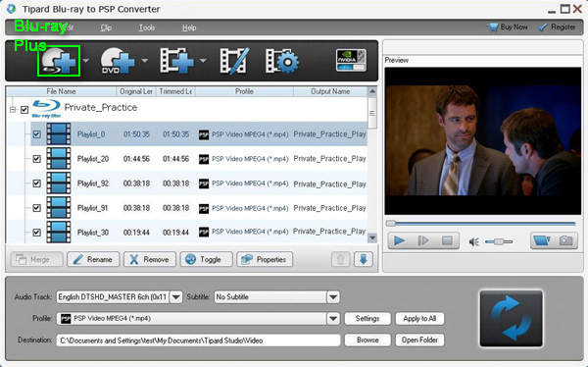
Task: Click the shopping cart Buy Now icon
Action: point(492,27)
